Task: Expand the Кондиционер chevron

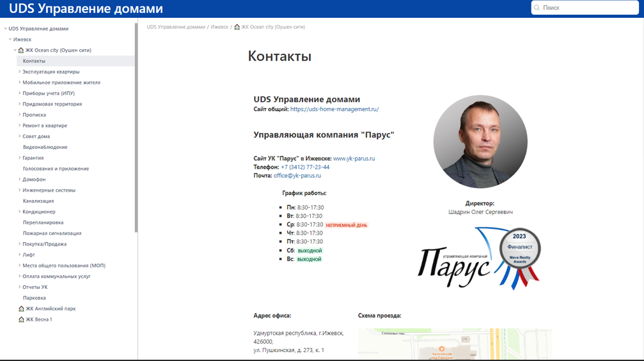Action: click(19, 211)
